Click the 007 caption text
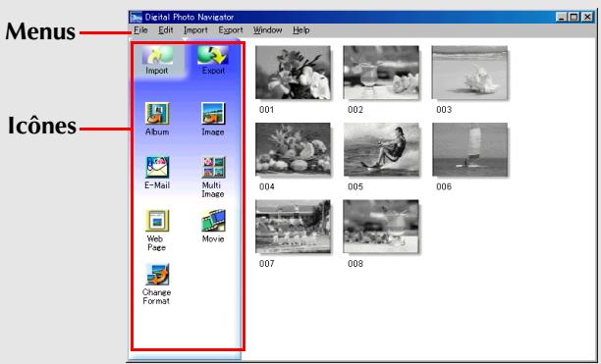 (266, 264)
